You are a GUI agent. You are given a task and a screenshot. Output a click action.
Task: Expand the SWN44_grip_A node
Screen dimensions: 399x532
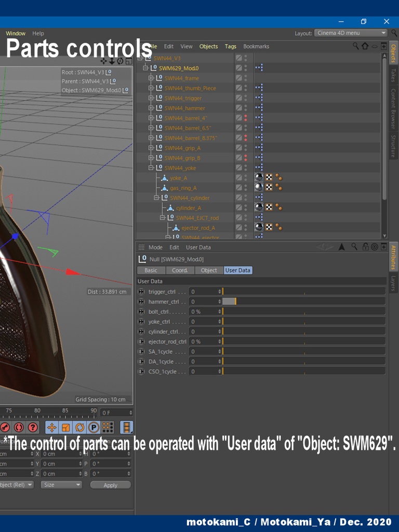pyautogui.click(x=151, y=148)
